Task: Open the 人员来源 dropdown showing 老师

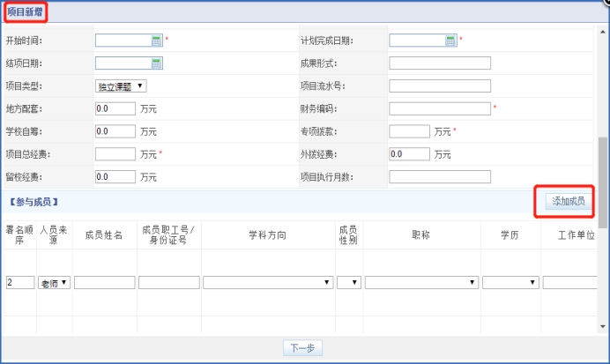Action: click(x=53, y=283)
